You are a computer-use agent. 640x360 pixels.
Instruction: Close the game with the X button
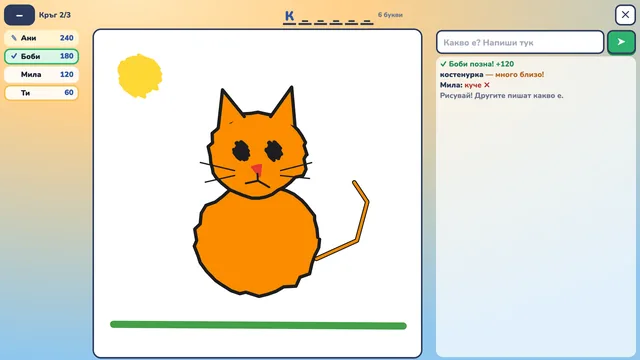[625, 15]
